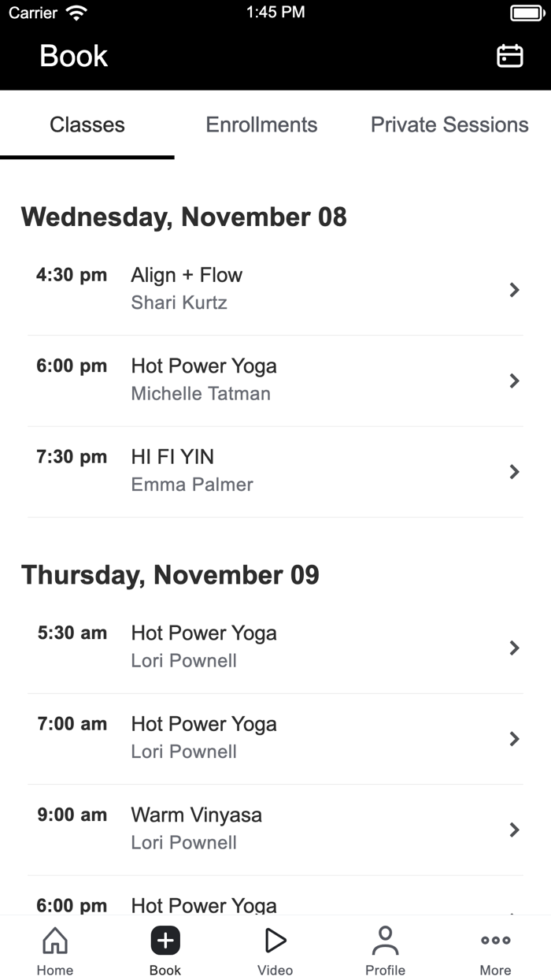Expand the Warm Vinyasa class chevron
The image size is (551, 980).
pyautogui.click(x=514, y=830)
